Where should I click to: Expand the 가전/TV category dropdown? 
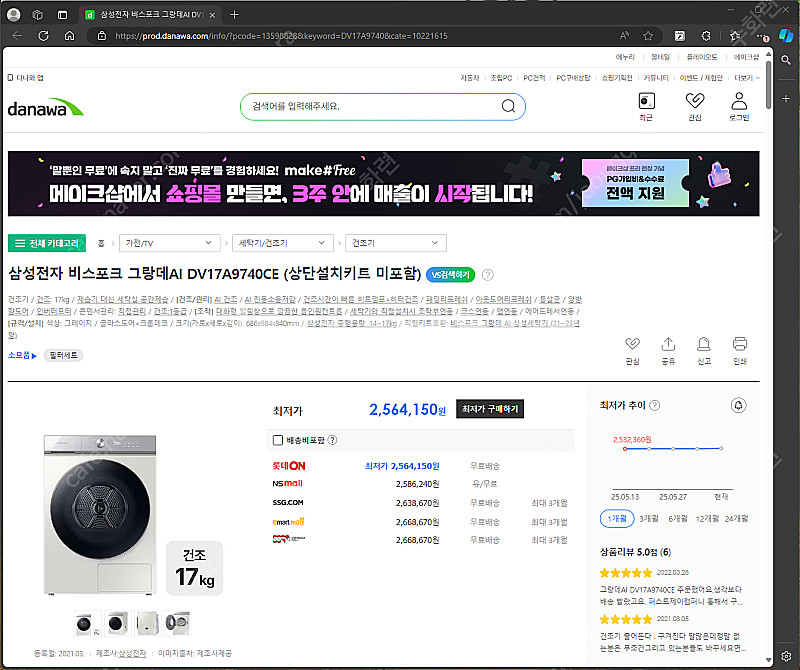(x=169, y=243)
